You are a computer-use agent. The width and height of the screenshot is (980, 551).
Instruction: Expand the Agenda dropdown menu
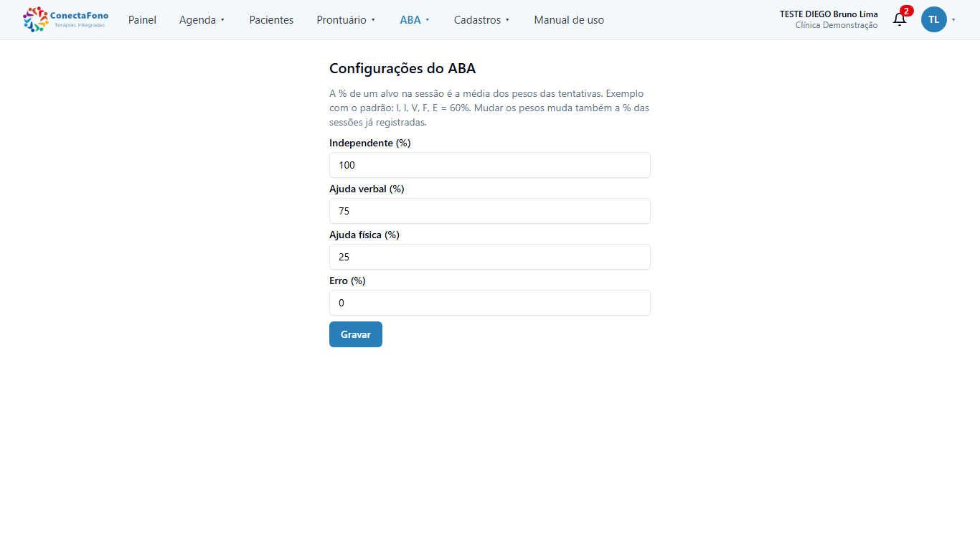click(x=202, y=20)
